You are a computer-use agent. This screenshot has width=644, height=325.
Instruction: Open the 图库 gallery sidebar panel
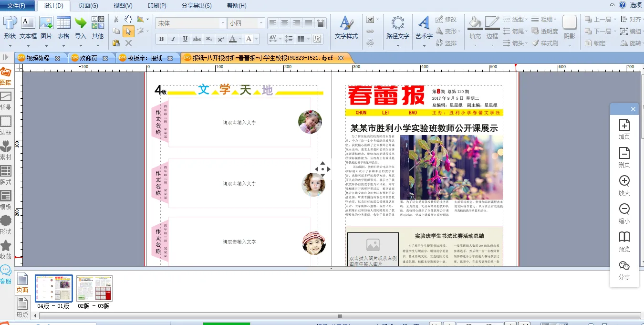coord(6,76)
